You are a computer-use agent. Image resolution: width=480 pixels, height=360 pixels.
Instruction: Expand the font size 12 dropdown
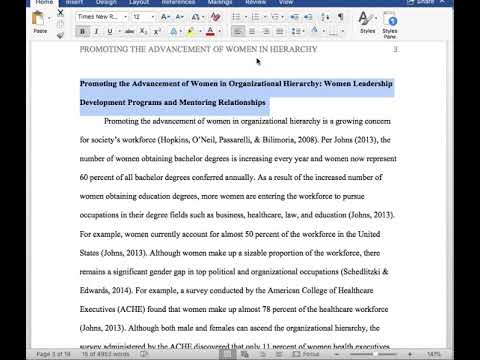click(153, 17)
